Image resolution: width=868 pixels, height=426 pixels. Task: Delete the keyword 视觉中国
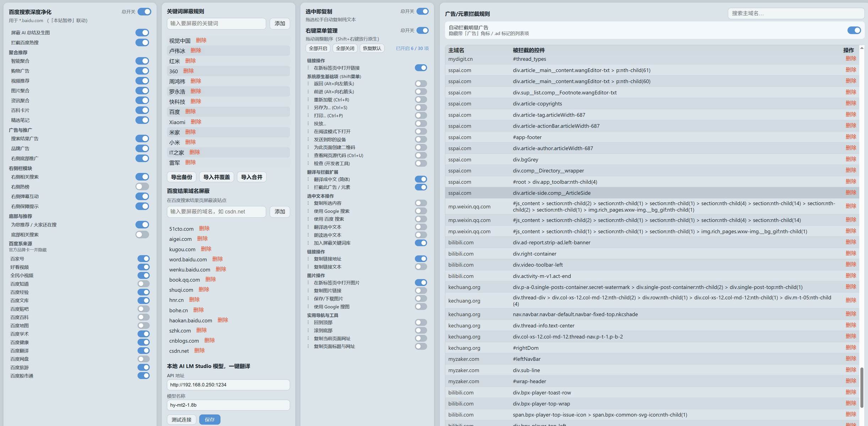[201, 40]
